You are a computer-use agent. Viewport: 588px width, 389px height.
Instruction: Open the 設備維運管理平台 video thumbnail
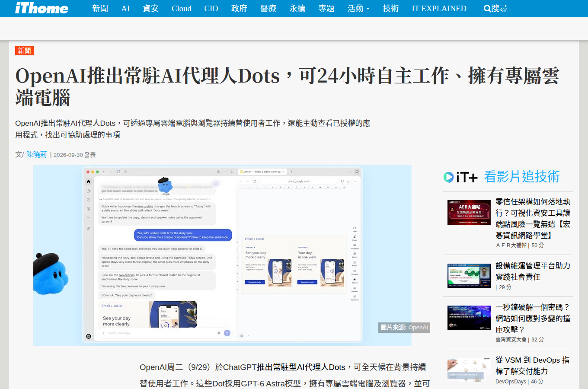[469, 276]
